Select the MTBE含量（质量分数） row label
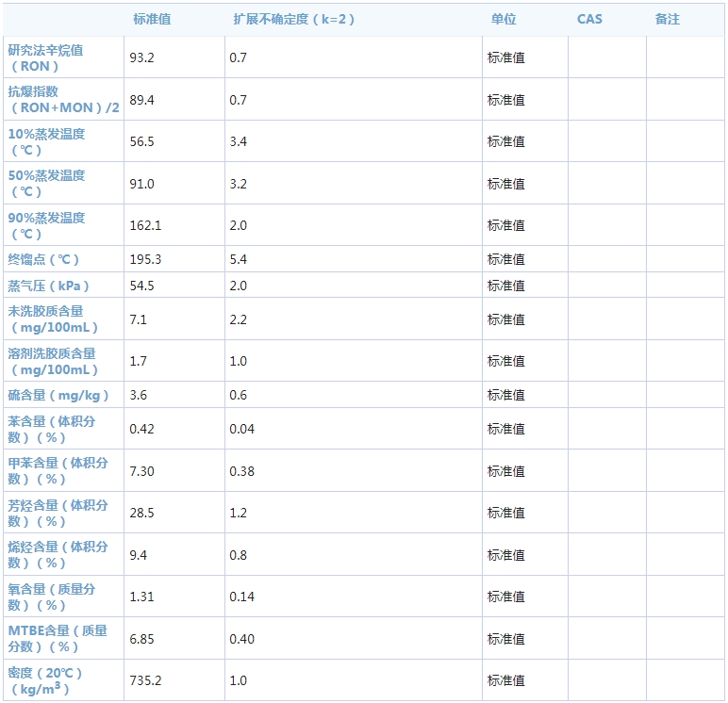Viewport: 728px width, 703px height. click(x=58, y=639)
